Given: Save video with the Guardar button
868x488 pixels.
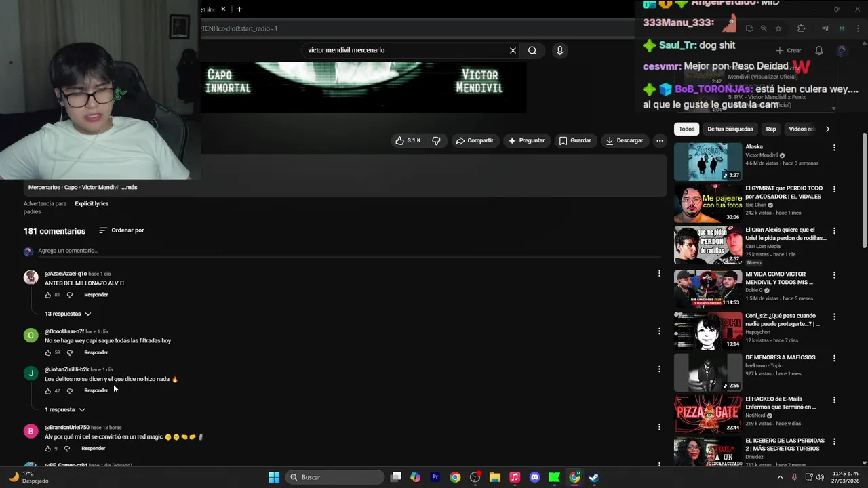Looking at the screenshot, I should 575,140.
